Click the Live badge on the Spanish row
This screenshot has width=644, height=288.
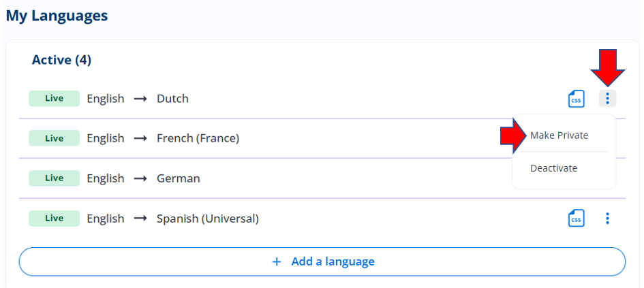coord(55,219)
